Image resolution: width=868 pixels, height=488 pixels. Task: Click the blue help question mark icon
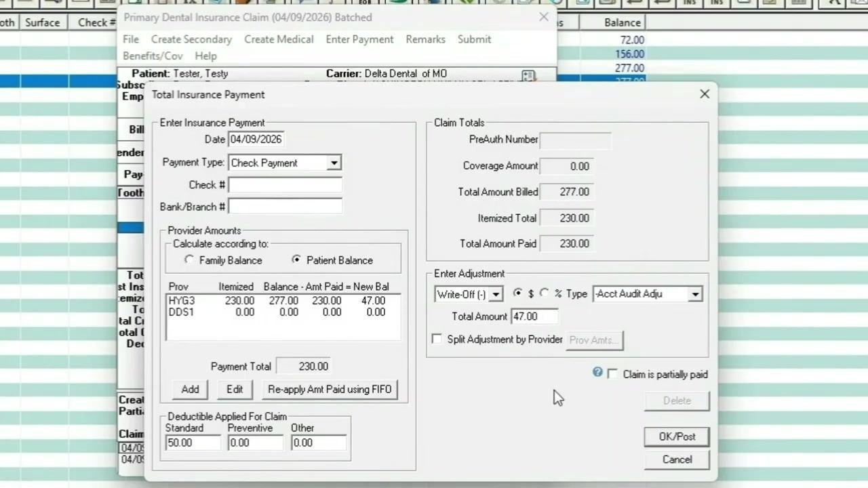(597, 372)
